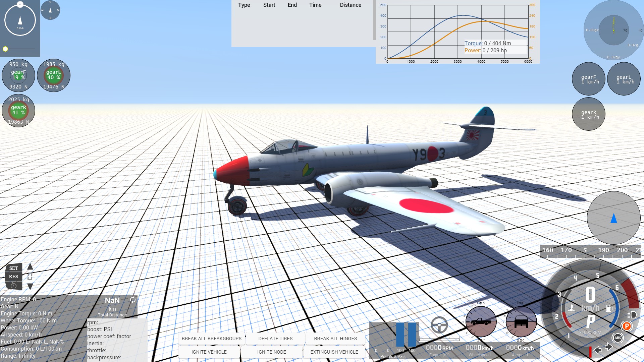The image size is (644, 362).
Task: Select the wind speed slider knob
Action: coord(5,49)
